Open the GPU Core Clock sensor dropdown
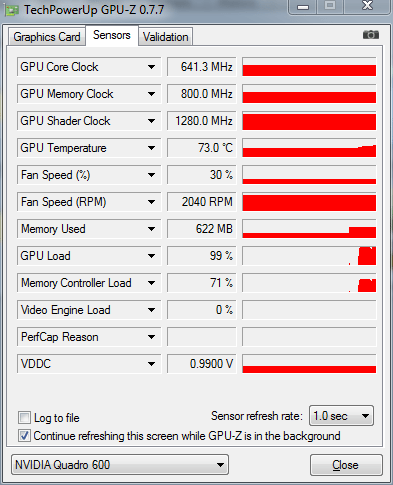Screen dimensions: 393x485 pos(151,67)
